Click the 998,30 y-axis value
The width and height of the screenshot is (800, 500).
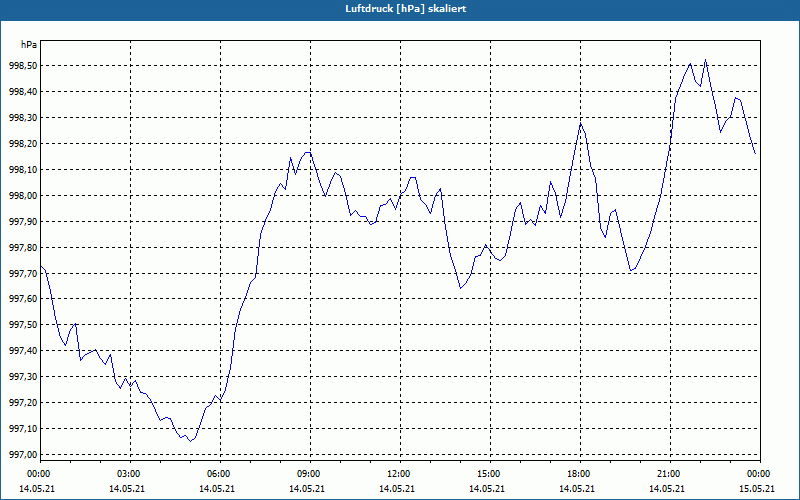pos(24,118)
